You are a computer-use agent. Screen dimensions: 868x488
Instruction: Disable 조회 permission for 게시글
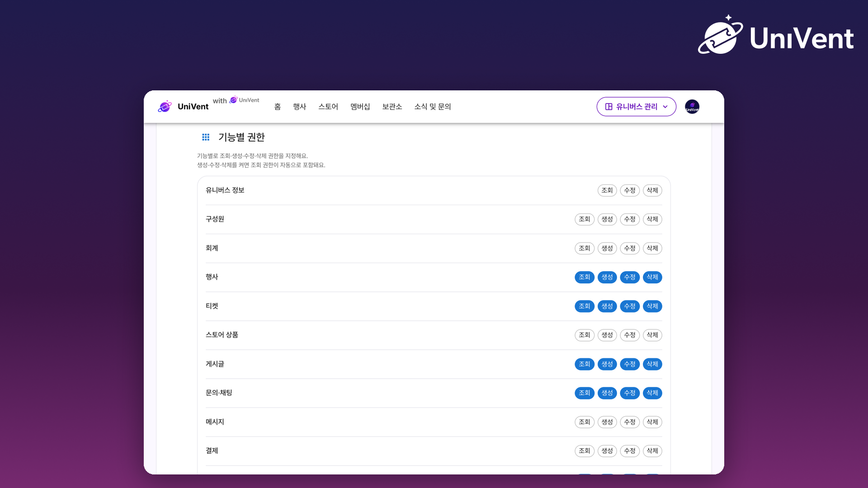tap(585, 364)
